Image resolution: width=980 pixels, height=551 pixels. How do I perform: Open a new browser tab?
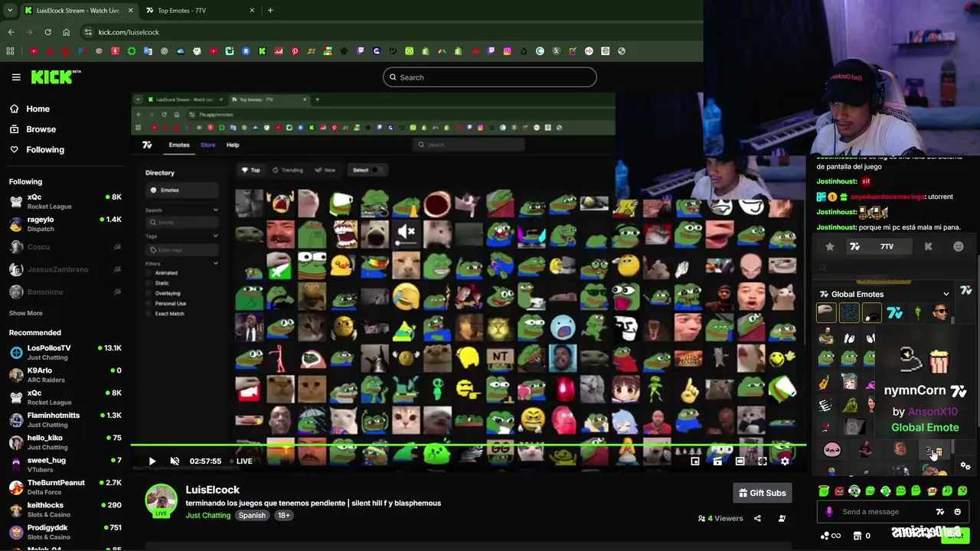tap(270, 11)
